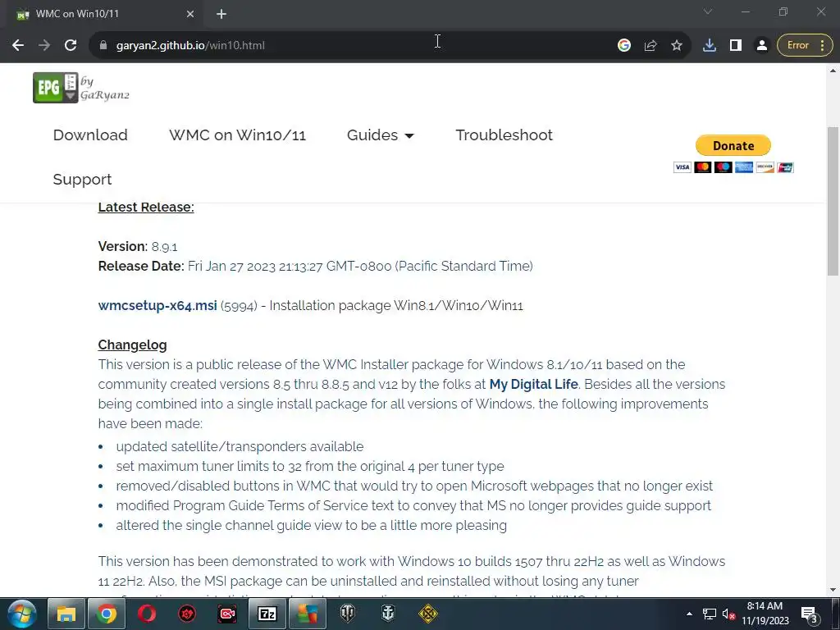Show hidden system tray icons
This screenshot has width=840, height=630.
[689, 614]
